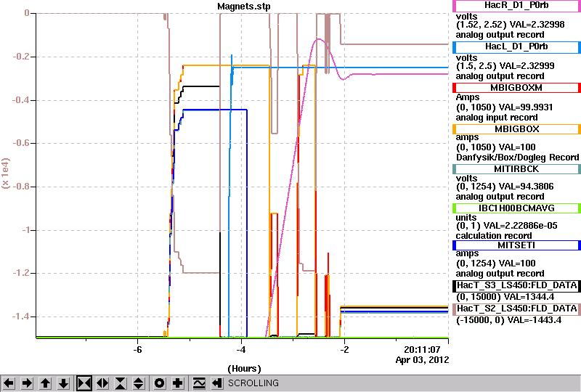Pan the graph right with the right arrow
The image size is (581, 392).
[x=27, y=383]
